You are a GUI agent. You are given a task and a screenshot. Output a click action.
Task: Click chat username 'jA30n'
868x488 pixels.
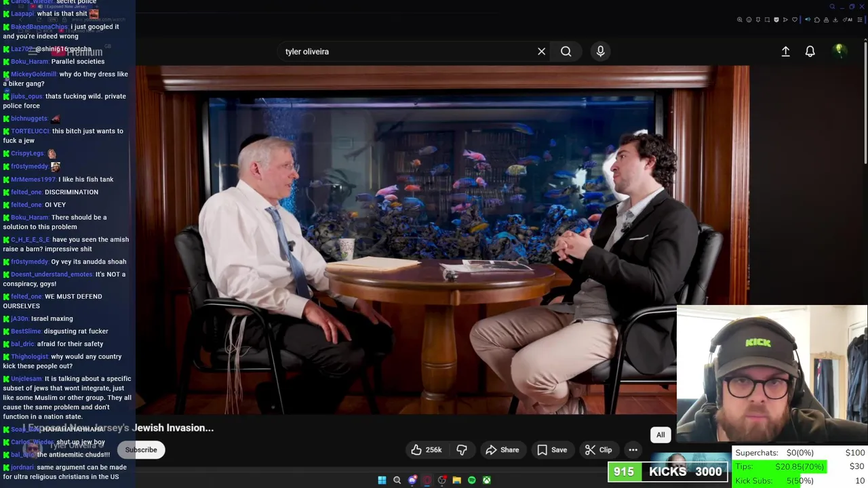pos(20,319)
